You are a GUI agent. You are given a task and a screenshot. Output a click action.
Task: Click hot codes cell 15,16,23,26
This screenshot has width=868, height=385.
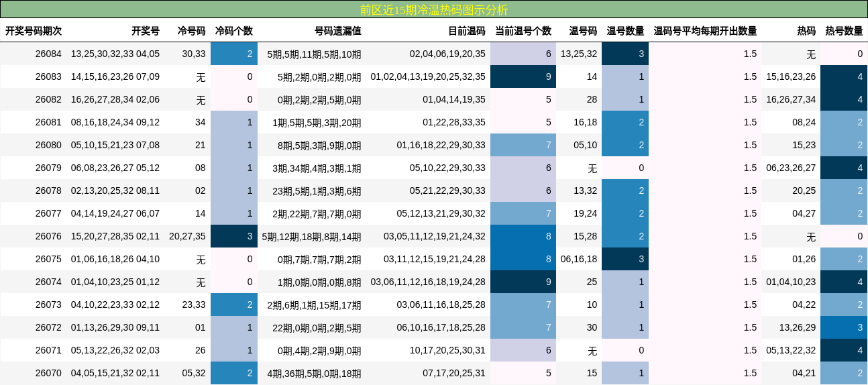click(791, 76)
